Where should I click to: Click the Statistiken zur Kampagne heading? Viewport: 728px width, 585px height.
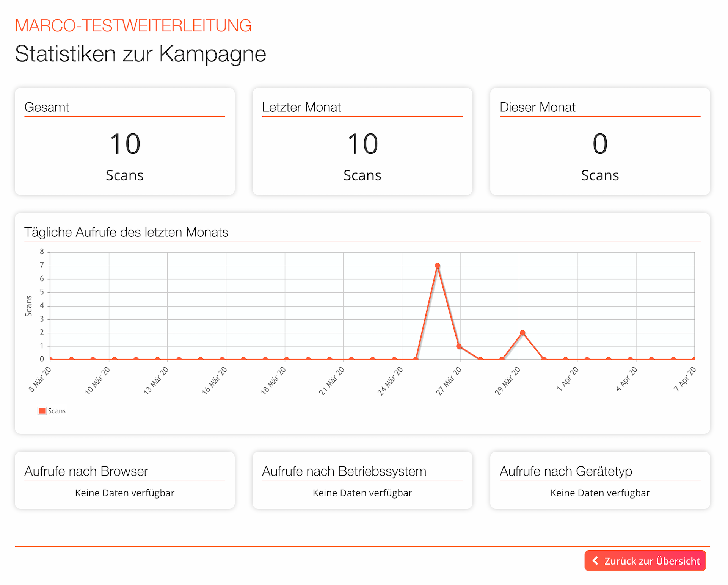pos(140,54)
